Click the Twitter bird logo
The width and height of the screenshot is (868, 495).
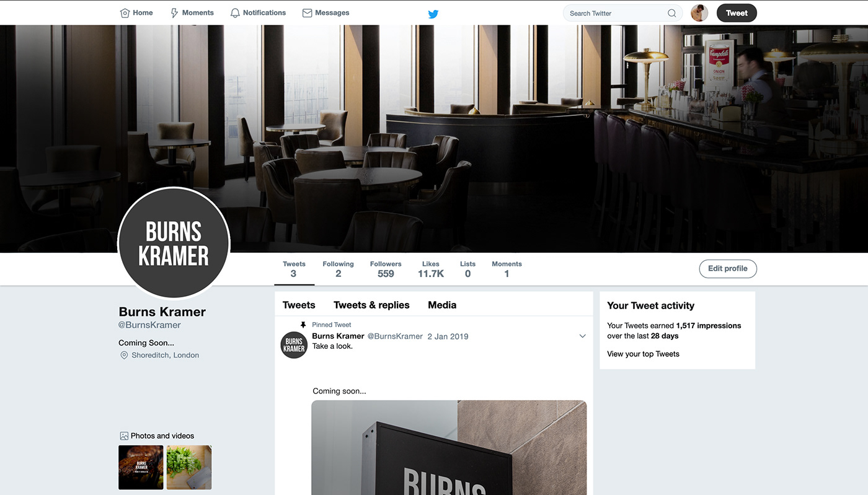click(x=433, y=14)
